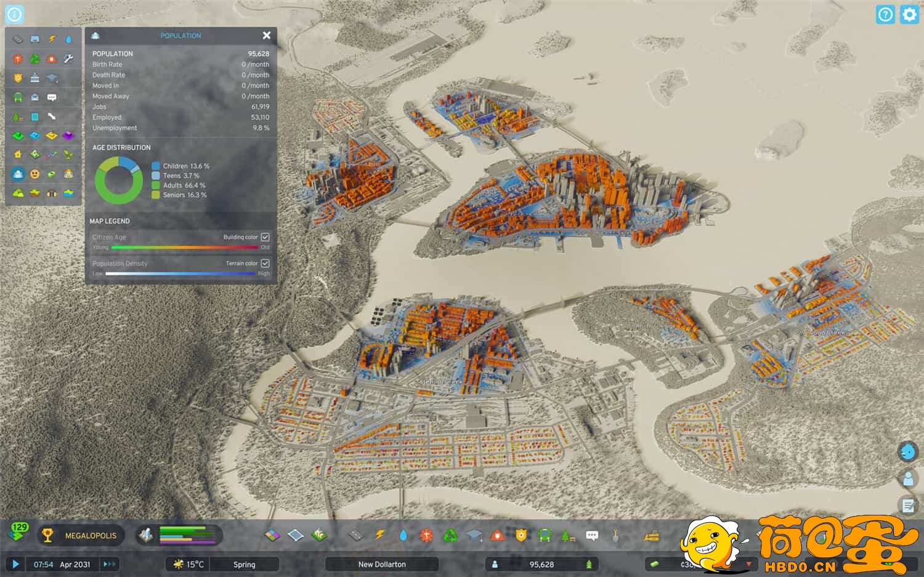The image size is (924, 577).
Task: Open the Healthcare toolbar menu icon
Action: click(426, 535)
